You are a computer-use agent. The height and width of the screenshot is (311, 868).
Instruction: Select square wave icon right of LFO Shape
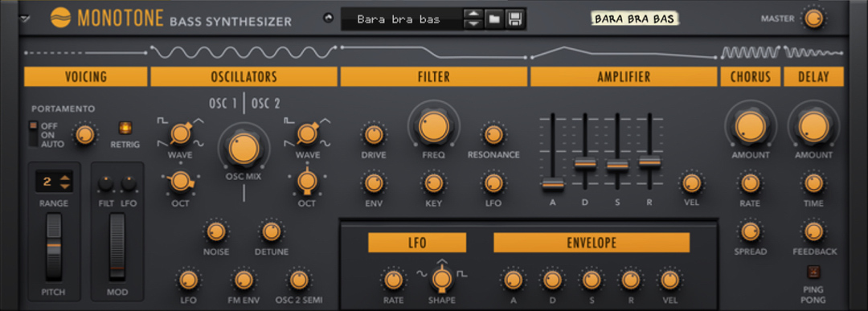(x=462, y=273)
